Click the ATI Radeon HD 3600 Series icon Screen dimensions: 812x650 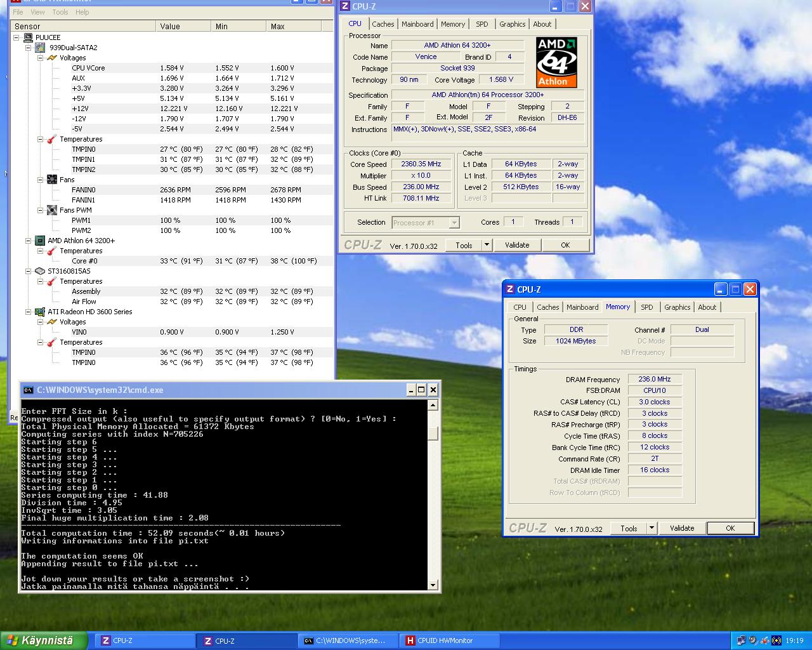pos(40,312)
